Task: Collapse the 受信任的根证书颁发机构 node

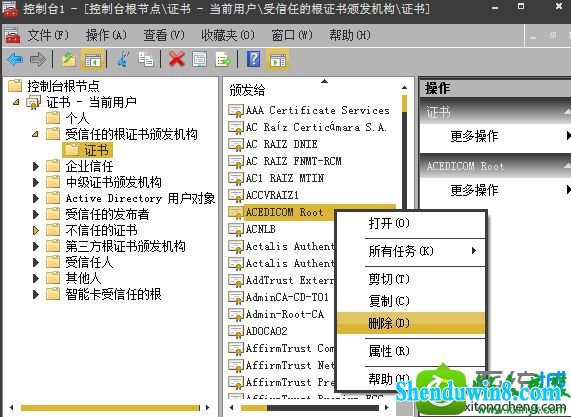Action: click(35, 134)
